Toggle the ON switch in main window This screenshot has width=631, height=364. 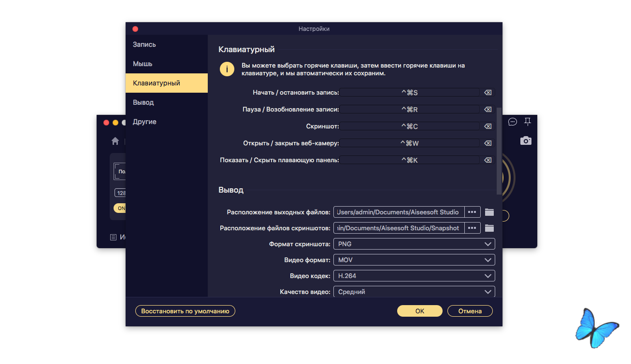click(x=119, y=208)
